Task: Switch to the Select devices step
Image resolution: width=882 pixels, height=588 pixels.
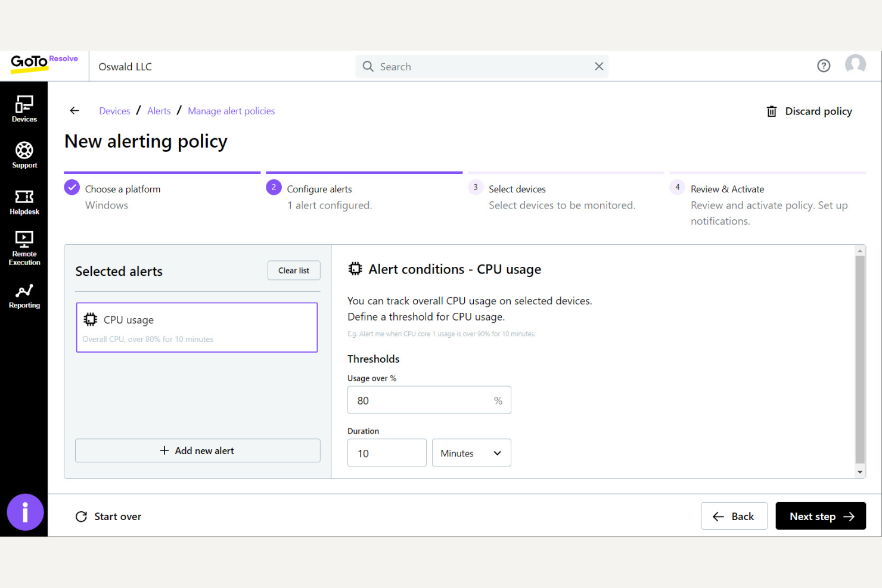Action: point(517,189)
